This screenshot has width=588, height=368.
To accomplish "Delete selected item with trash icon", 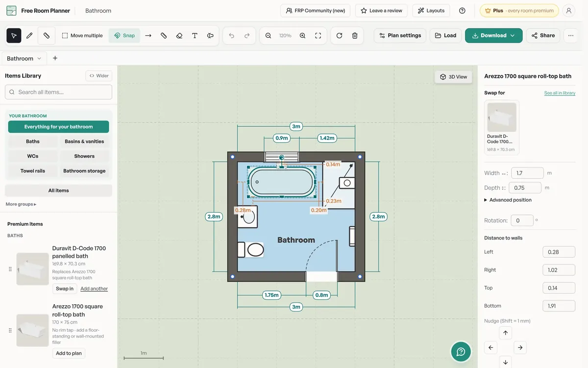I will (355, 35).
